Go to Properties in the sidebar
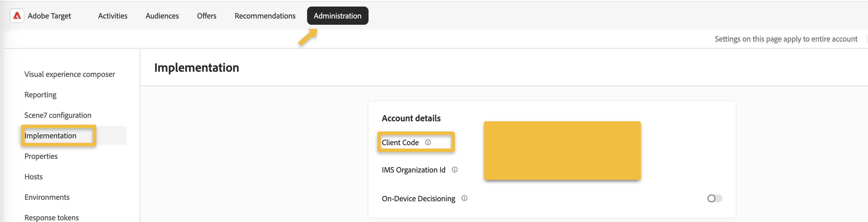The width and height of the screenshot is (868, 222). pyautogui.click(x=41, y=156)
